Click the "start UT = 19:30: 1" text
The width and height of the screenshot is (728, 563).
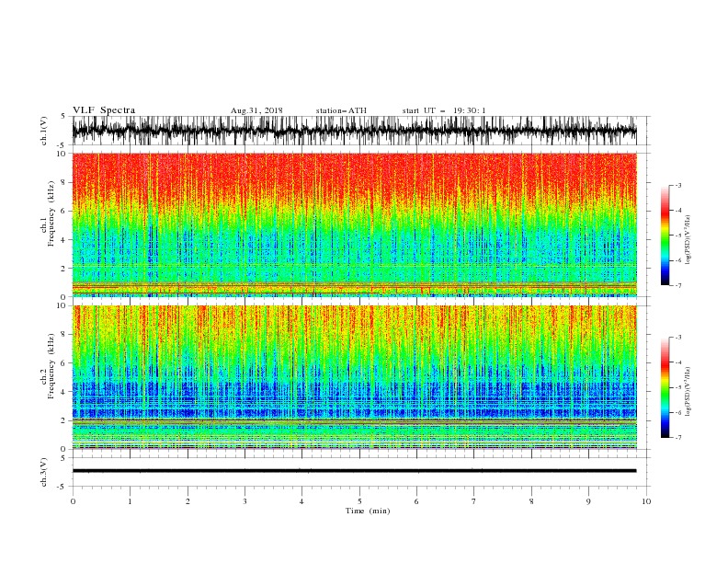444,110
